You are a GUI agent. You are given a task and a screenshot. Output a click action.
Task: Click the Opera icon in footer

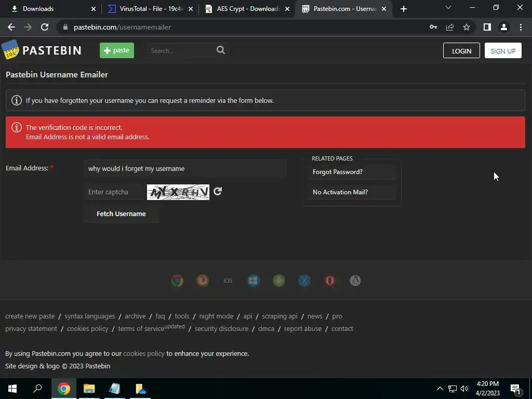(330, 281)
